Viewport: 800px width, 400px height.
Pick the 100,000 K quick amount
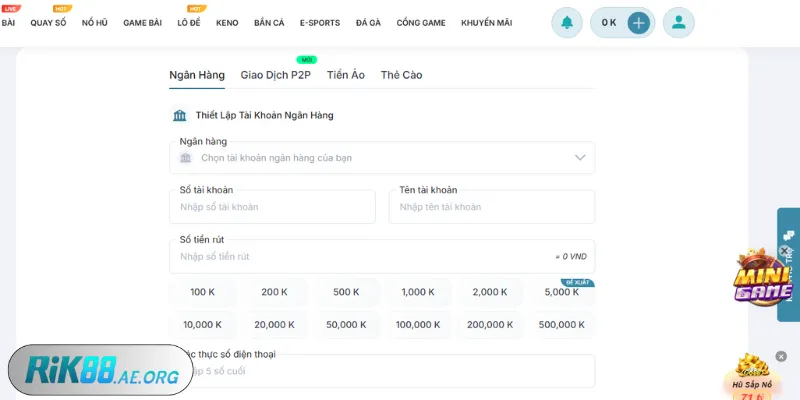click(418, 324)
